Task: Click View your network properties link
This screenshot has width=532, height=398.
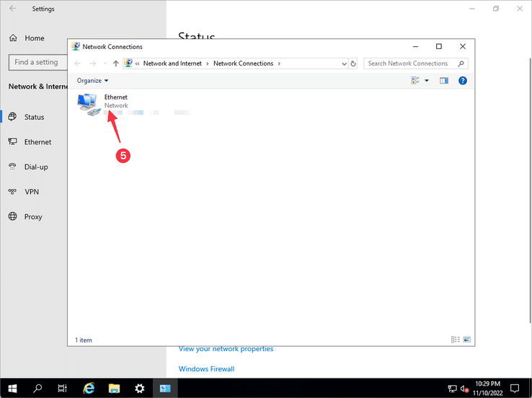Action: [226, 349]
